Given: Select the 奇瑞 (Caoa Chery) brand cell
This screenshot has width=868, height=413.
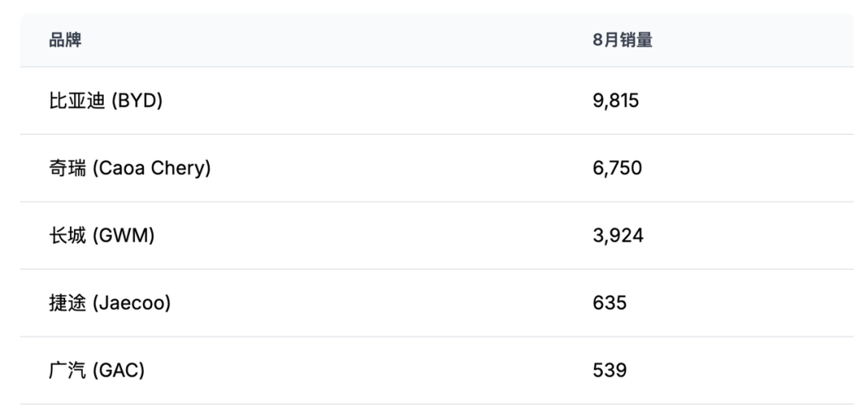Looking at the screenshot, I should (129, 169).
